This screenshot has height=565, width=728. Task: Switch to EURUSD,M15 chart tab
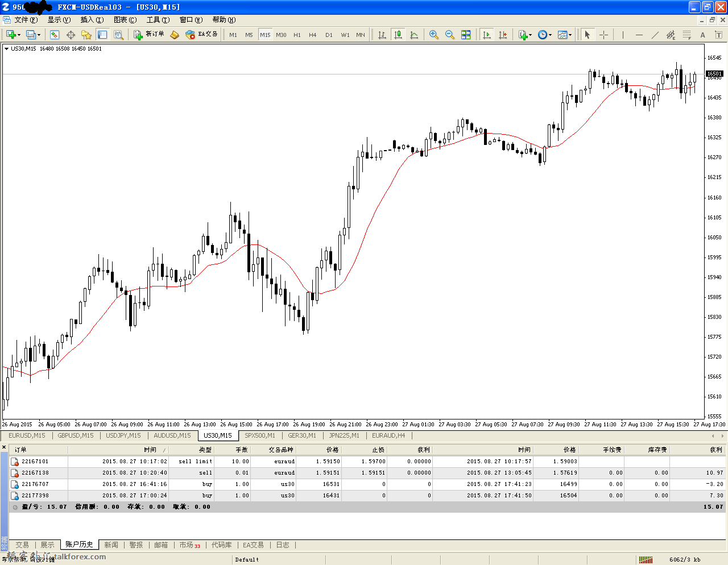[27, 435]
